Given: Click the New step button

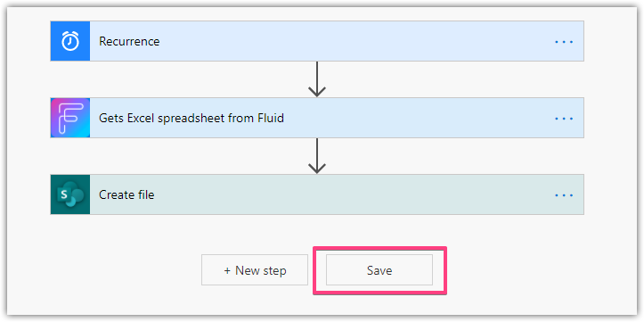Looking at the screenshot, I should [255, 269].
